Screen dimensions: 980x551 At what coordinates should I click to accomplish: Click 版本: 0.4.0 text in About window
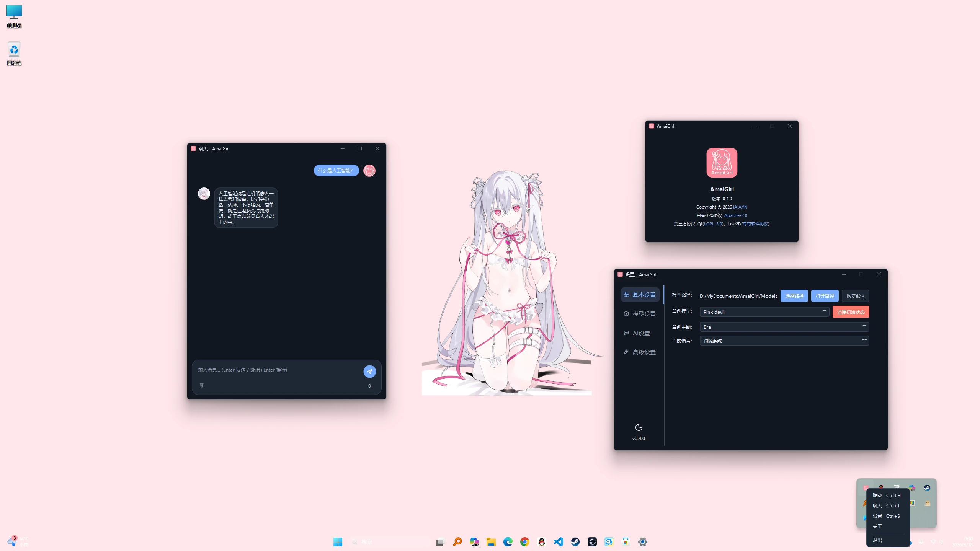tap(722, 199)
